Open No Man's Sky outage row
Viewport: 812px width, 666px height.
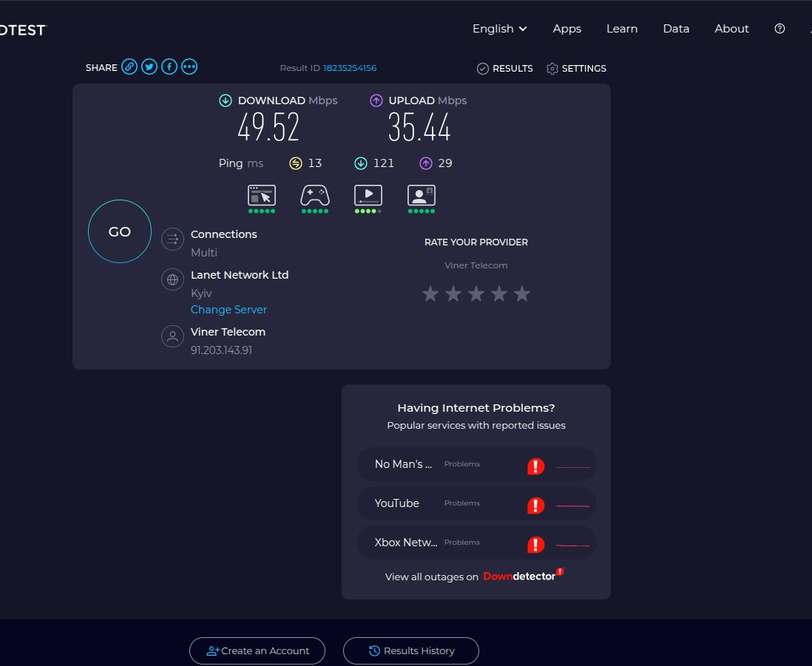(x=476, y=464)
